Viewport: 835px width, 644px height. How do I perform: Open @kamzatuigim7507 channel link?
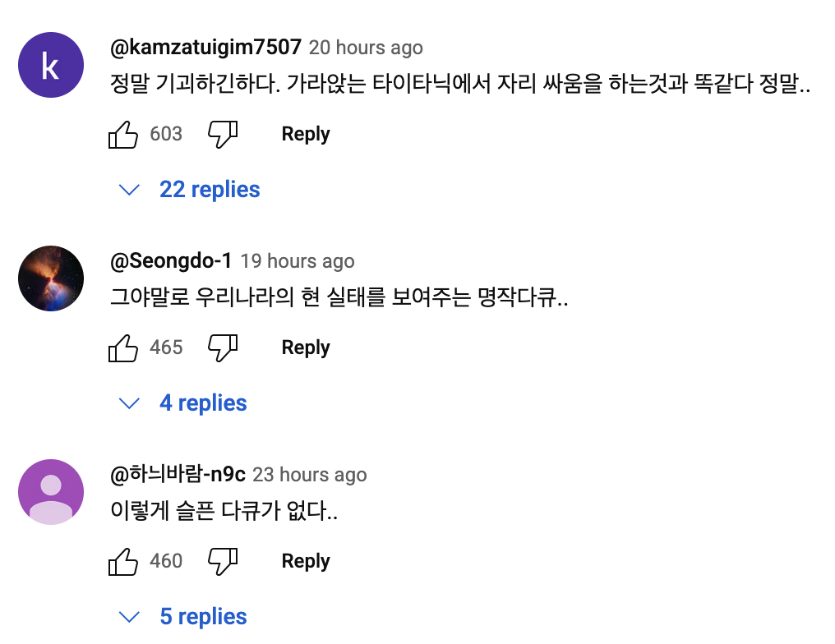click(x=205, y=48)
